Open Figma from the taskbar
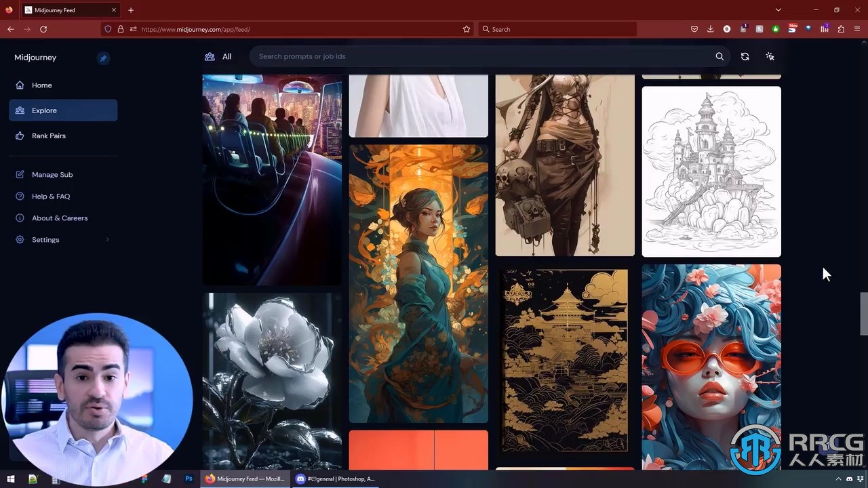The image size is (868, 488). pyautogui.click(x=144, y=479)
